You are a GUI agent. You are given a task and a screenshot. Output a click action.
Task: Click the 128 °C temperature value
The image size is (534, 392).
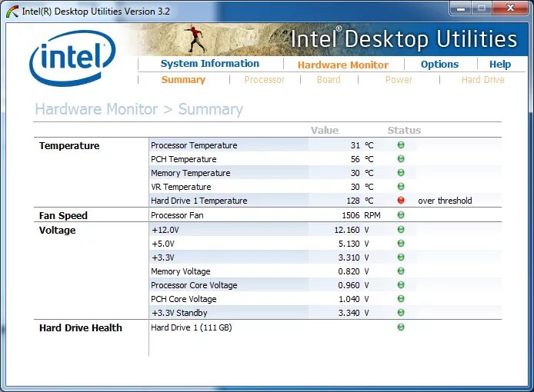click(359, 201)
